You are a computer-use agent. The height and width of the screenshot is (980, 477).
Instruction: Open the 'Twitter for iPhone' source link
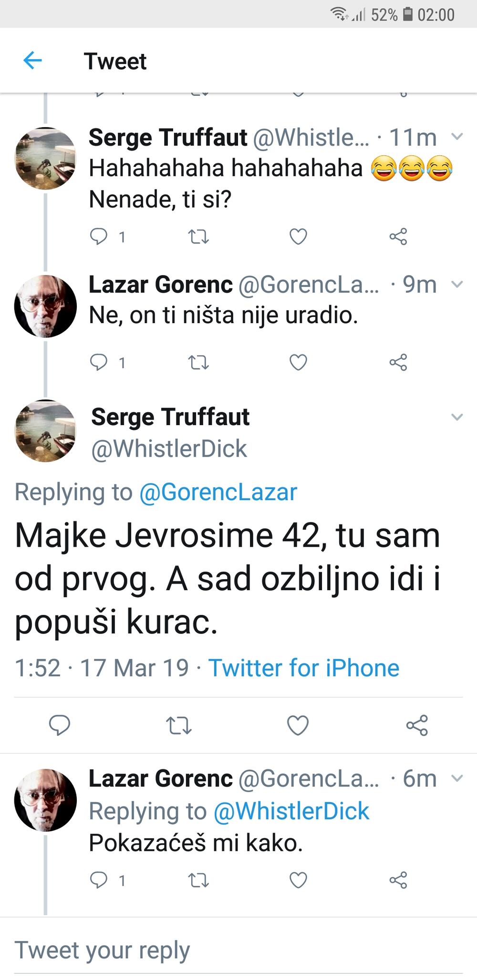pos(303,668)
